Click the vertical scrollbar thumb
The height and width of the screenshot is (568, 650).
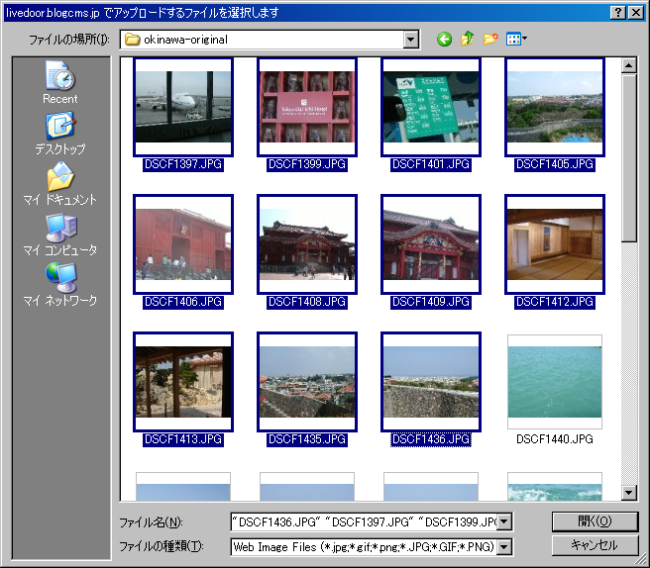click(x=629, y=158)
